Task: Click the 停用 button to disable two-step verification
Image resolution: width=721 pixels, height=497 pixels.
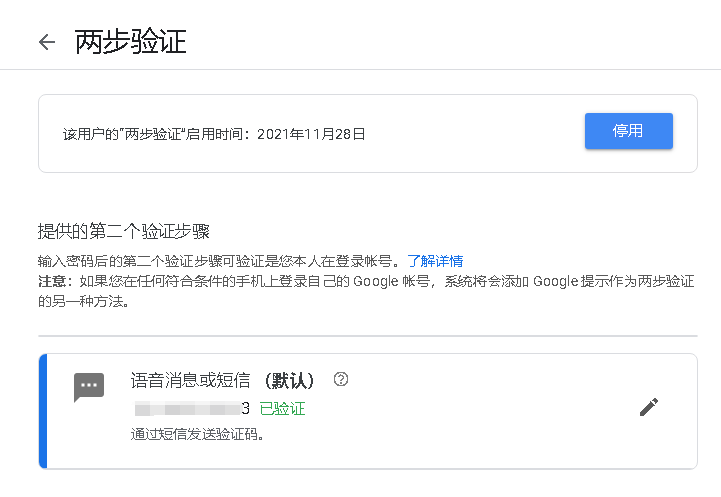Action: (629, 131)
